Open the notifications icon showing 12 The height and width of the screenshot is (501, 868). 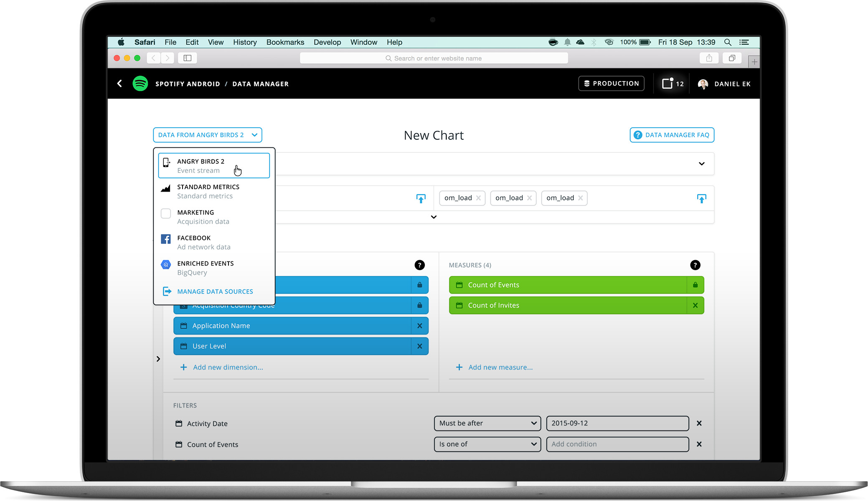tap(673, 83)
